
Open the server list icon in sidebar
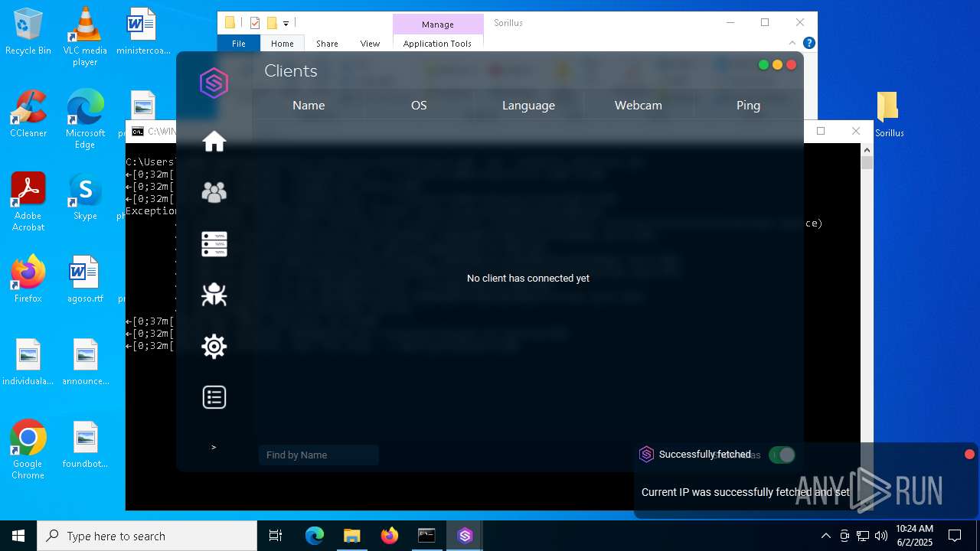(214, 244)
